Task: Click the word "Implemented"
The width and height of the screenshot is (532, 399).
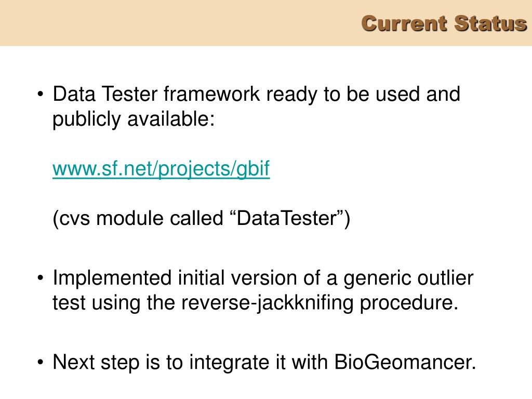Action: 112,278
